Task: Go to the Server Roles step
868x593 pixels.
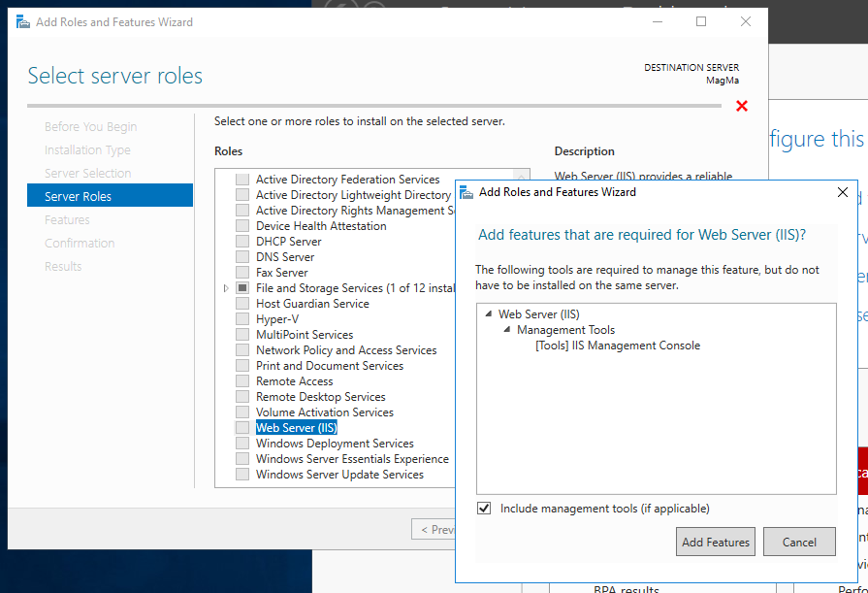Action: click(x=111, y=196)
